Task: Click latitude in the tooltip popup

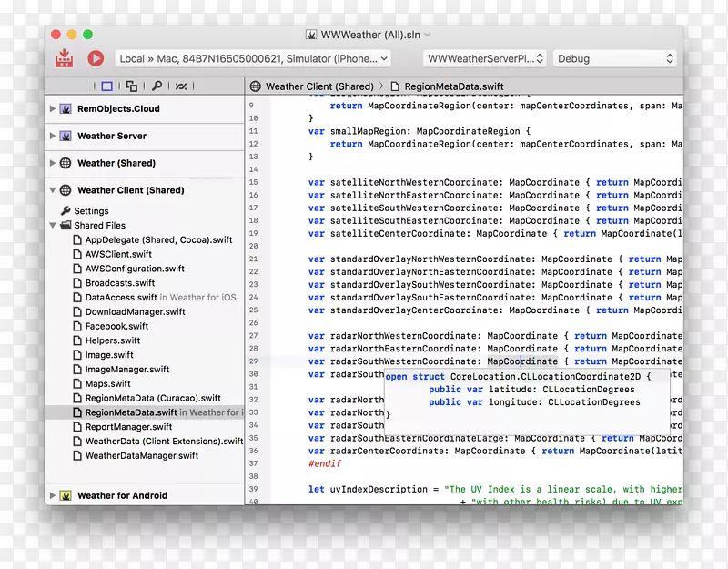Action: click(510, 390)
